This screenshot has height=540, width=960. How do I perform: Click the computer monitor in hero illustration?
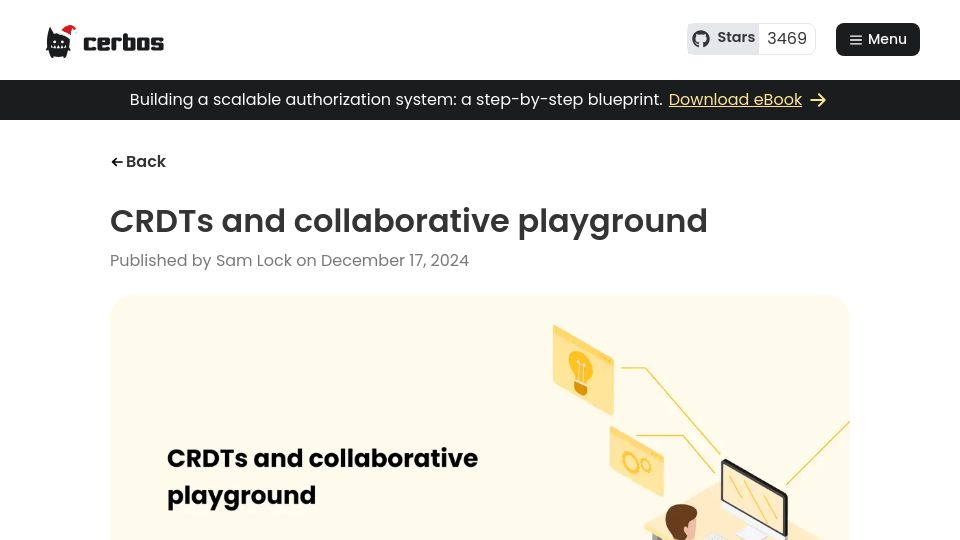click(754, 498)
